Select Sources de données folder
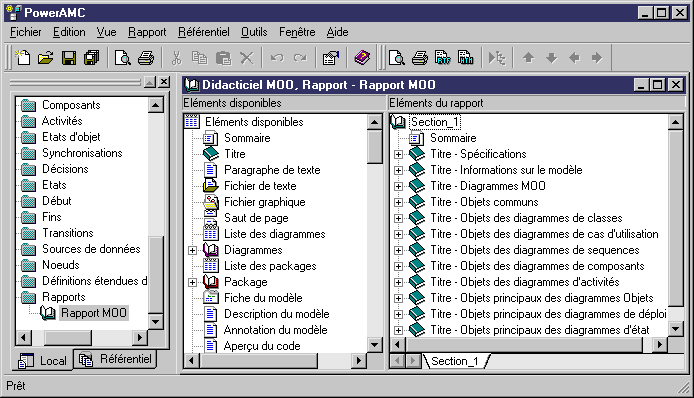The height and width of the screenshot is (398, 694). [x=91, y=249]
